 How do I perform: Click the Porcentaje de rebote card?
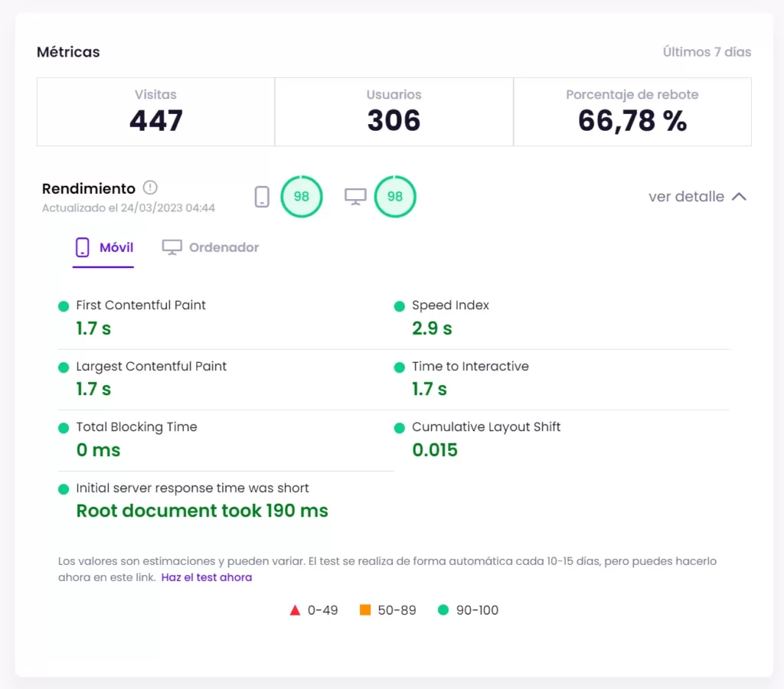coord(632,112)
